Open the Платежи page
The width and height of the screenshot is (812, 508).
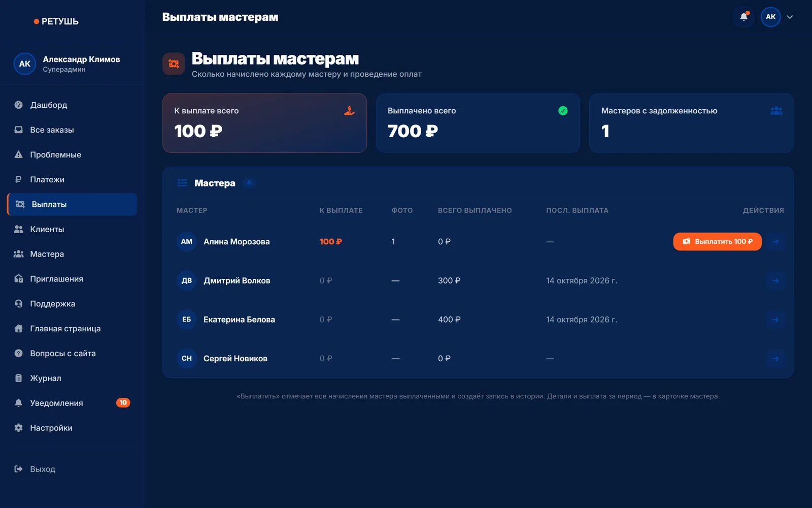pyautogui.click(x=72, y=180)
